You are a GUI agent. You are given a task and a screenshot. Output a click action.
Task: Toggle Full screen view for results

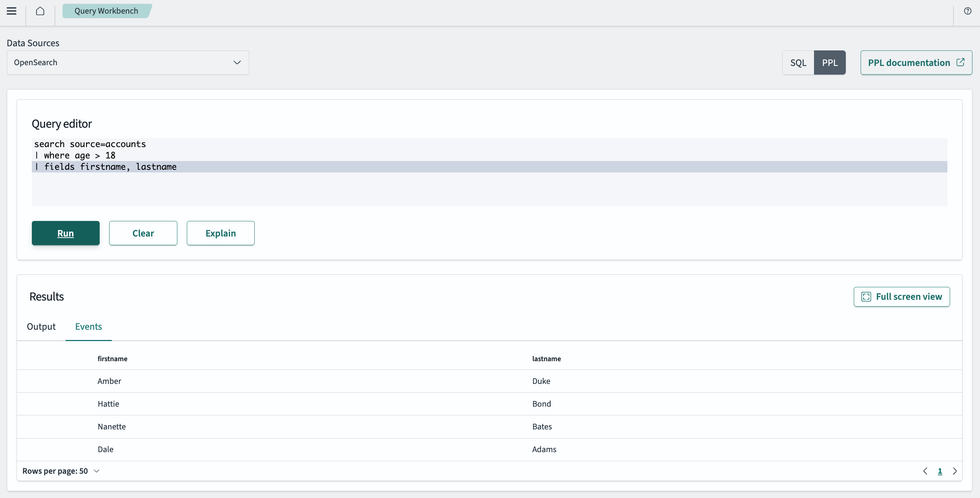(x=902, y=297)
